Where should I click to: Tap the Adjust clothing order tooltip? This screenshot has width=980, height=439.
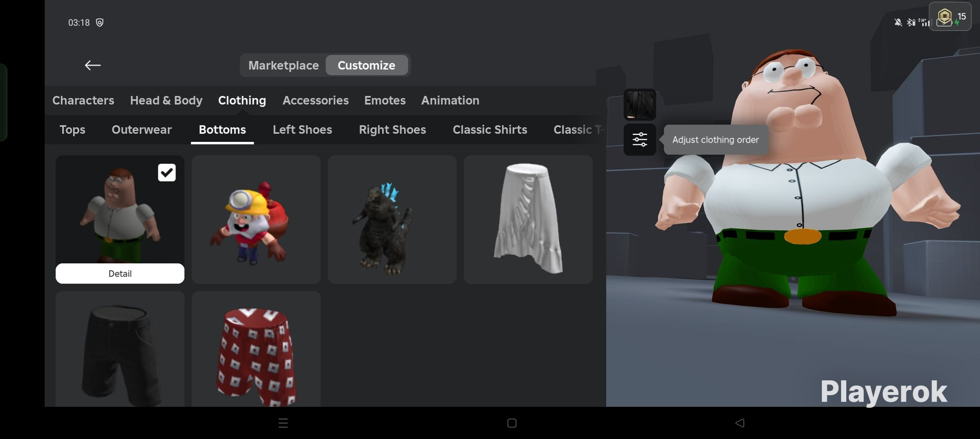coord(716,140)
